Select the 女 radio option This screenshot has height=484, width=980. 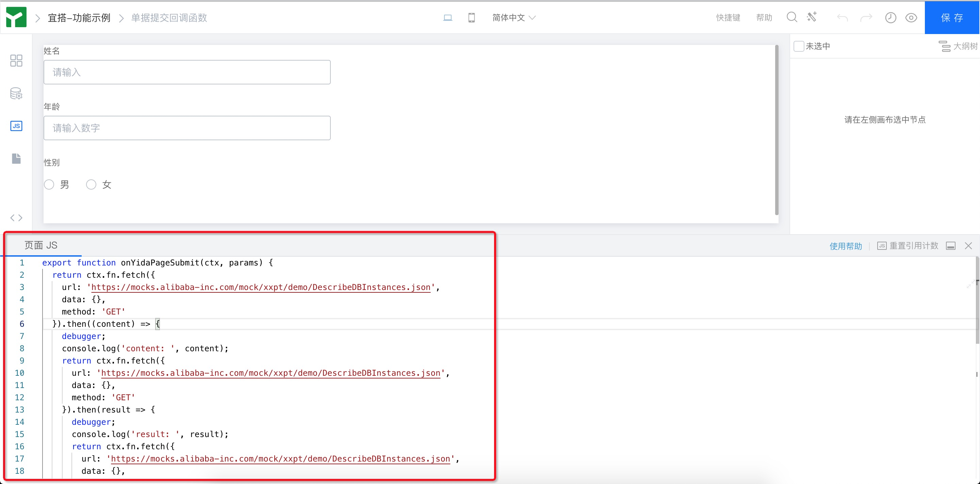[x=91, y=184]
